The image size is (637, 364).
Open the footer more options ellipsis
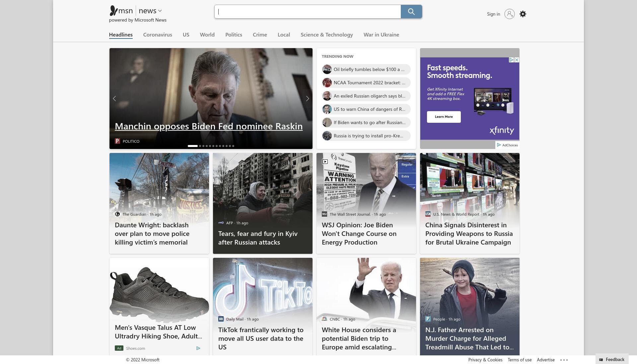click(x=564, y=360)
